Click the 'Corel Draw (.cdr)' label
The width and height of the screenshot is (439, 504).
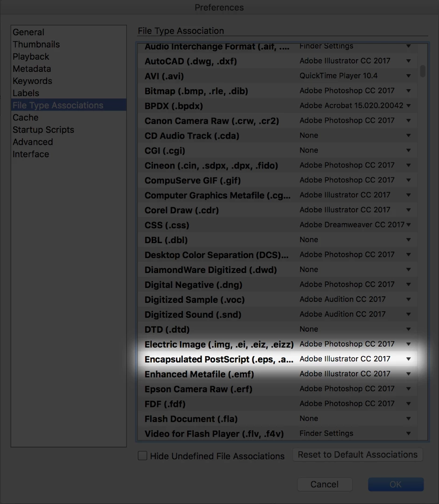pos(181,210)
